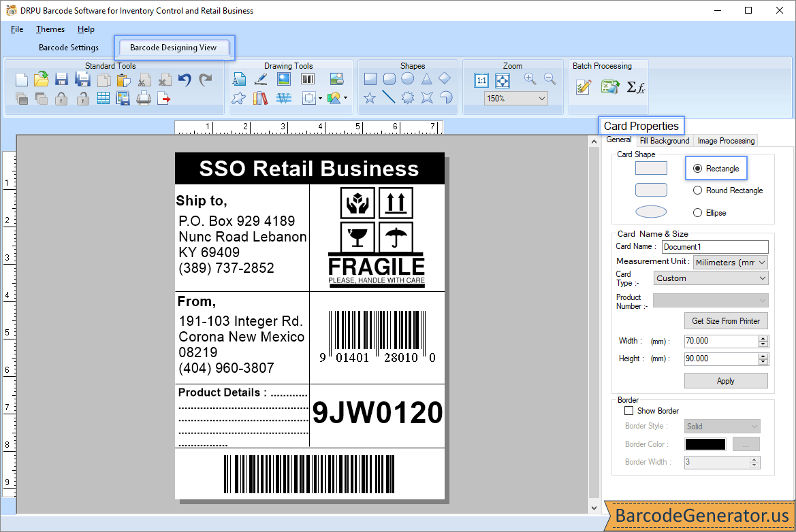Draw a rounded rectangle shape
Screen dimensions: 796x532
[x=389, y=79]
